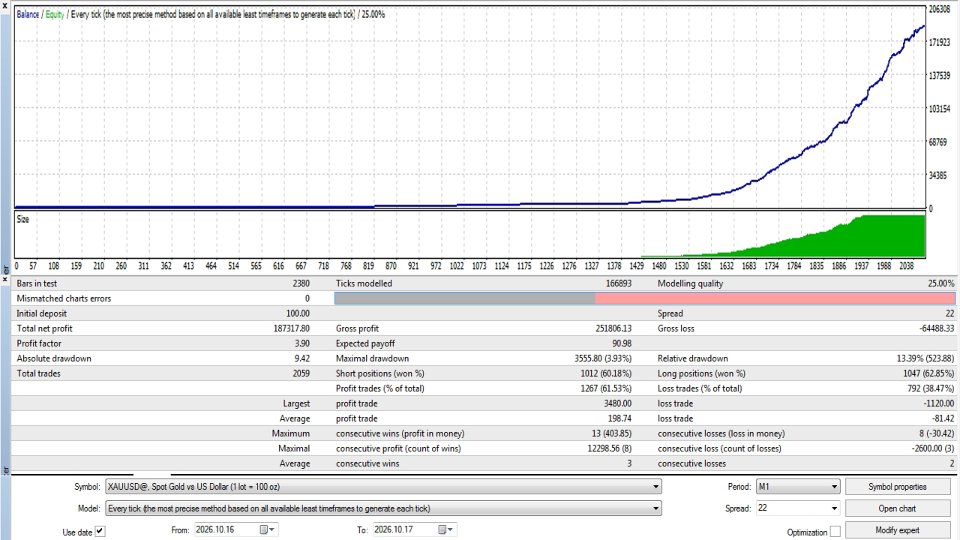Select the Bars in test value 2380

(x=301, y=283)
